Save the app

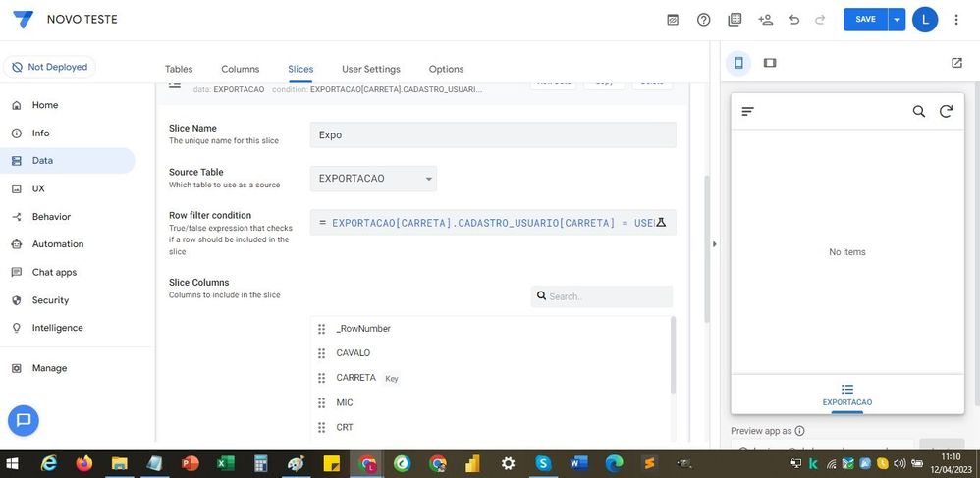866,20
